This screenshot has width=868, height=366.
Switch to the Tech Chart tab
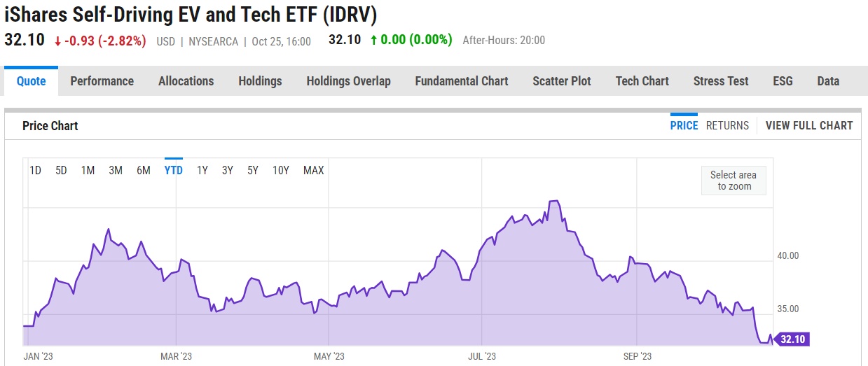tap(642, 81)
